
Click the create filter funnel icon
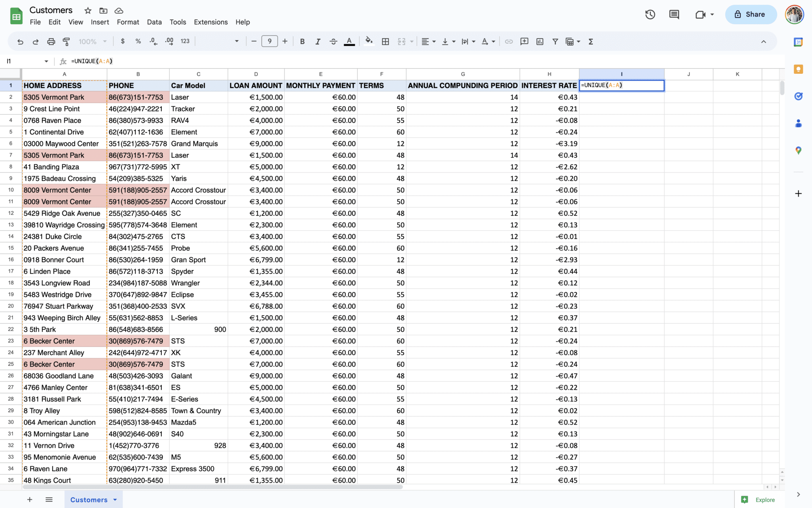555,41
